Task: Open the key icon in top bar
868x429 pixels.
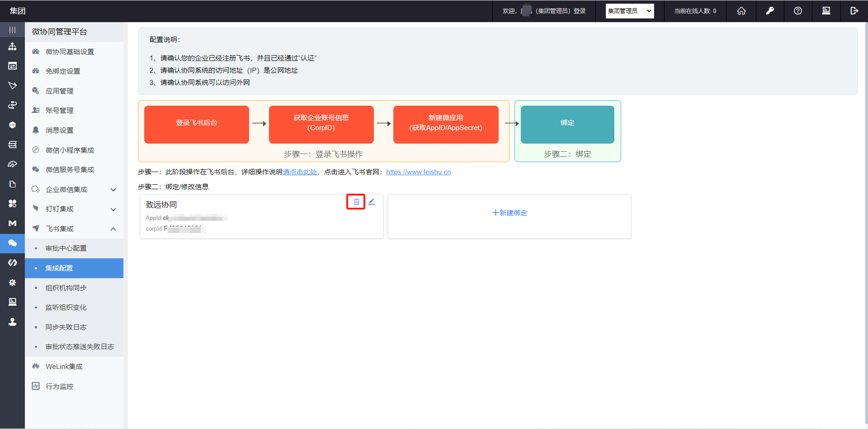Action: pos(769,11)
